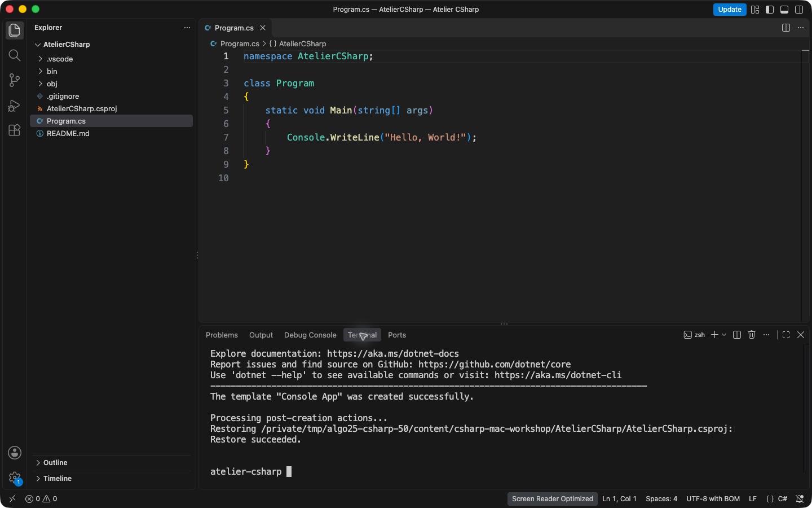Open the Run and Debug view
Viewport: 812px width, 508px height.
point(15,106)
